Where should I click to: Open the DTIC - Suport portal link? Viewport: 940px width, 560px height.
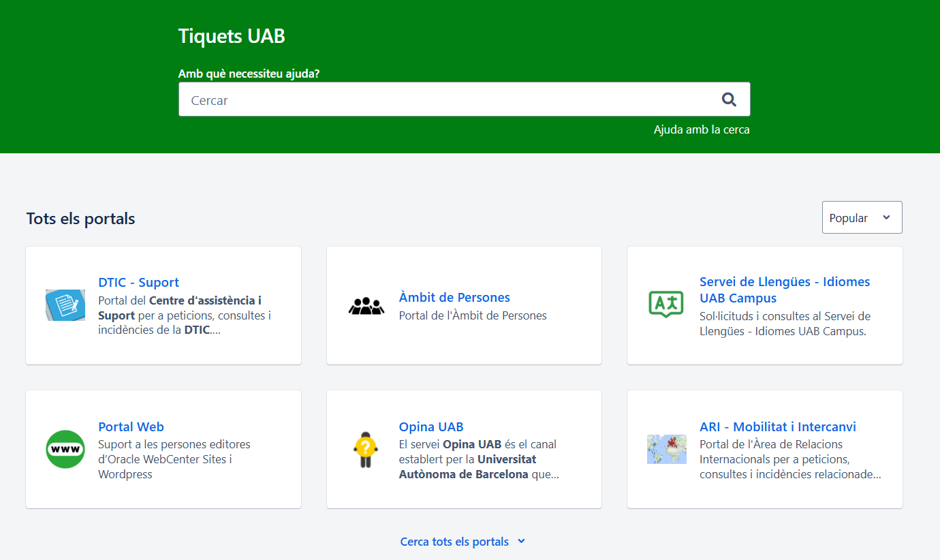point(138,282)
